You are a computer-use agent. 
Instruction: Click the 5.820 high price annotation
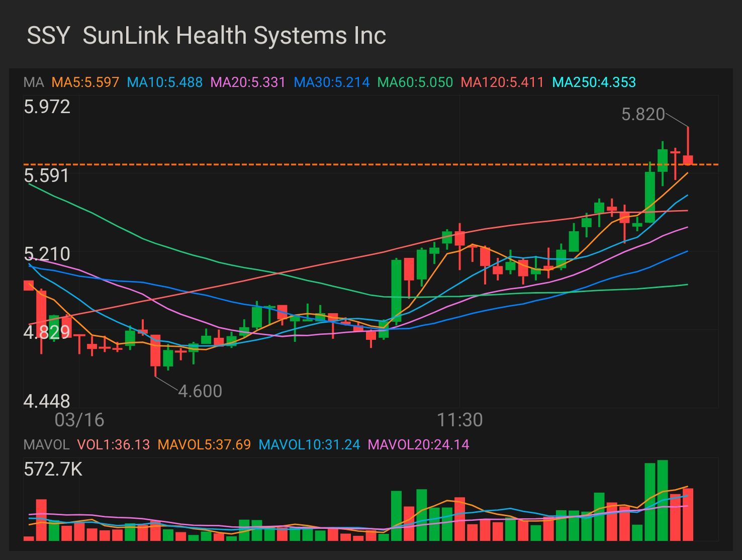point(643,115)
